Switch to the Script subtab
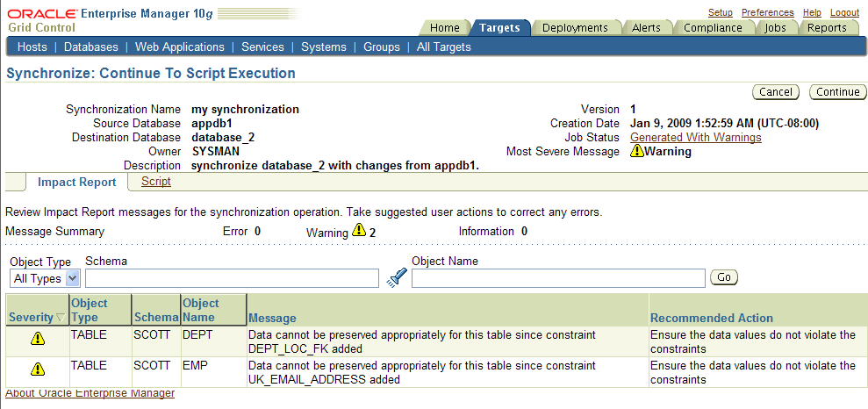 (x=156, y=182)
